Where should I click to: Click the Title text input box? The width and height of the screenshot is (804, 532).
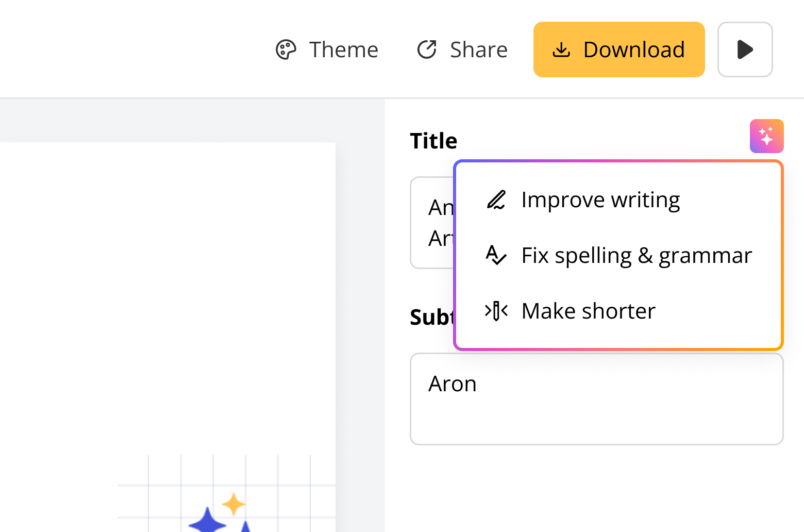click(x=433, y=223)
